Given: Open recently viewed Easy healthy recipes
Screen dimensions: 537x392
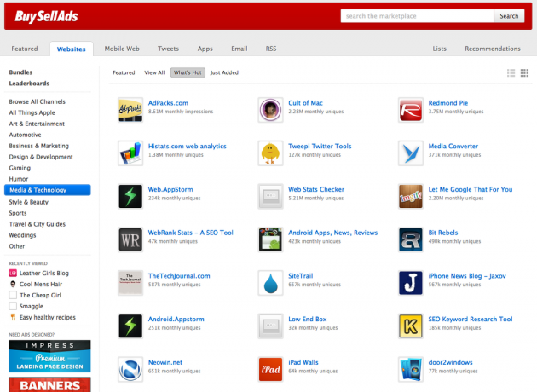Looking at the screenshot, I should pyautogui.click(x=47, y=317).
